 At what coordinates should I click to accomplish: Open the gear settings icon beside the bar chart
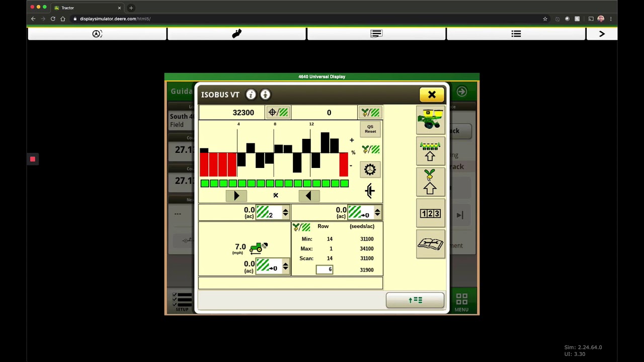pos(370,169)
